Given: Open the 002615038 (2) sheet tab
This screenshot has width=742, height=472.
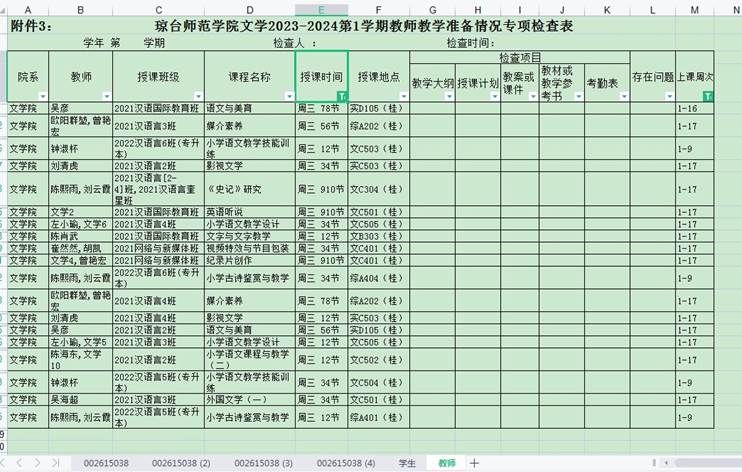Looking at the screenshot, I should [x=181, y=463].
